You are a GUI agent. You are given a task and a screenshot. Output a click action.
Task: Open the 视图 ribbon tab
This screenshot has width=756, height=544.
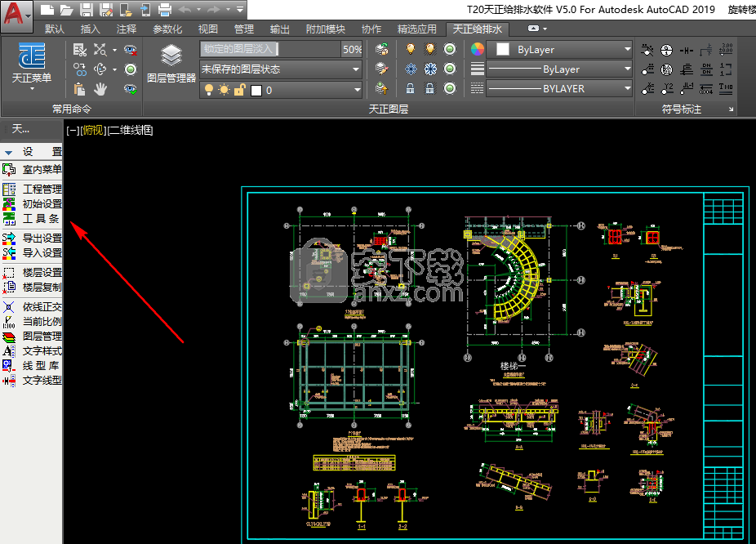[x=208, y=29]
